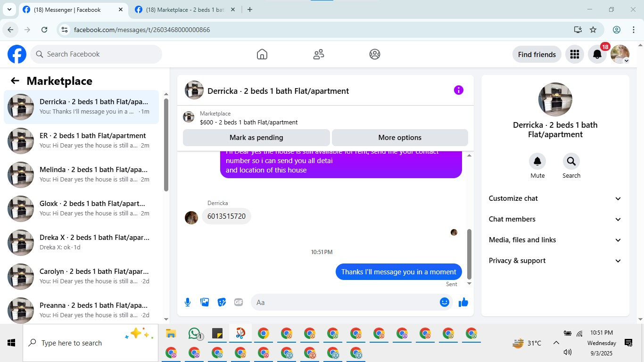The height and width of the screenshot is (362, 644).
Task: Attach a photo with the image icon
Action: pos(205,302)
